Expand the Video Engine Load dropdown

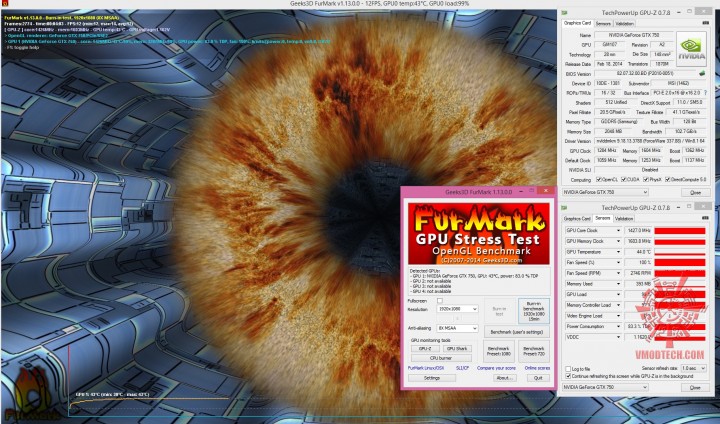[618, 316]
